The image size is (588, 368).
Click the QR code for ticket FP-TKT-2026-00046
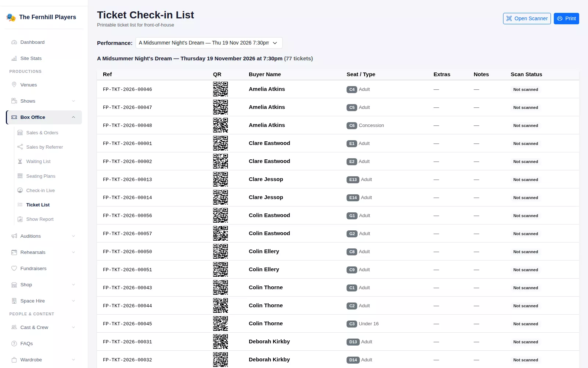(220, 89)
